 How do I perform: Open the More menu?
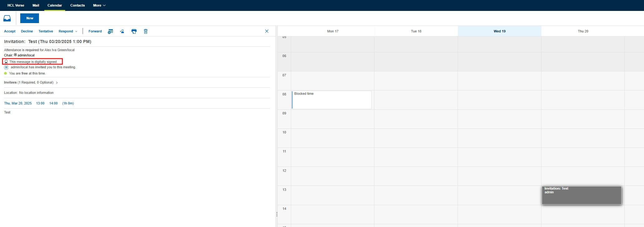coord(99,5)
